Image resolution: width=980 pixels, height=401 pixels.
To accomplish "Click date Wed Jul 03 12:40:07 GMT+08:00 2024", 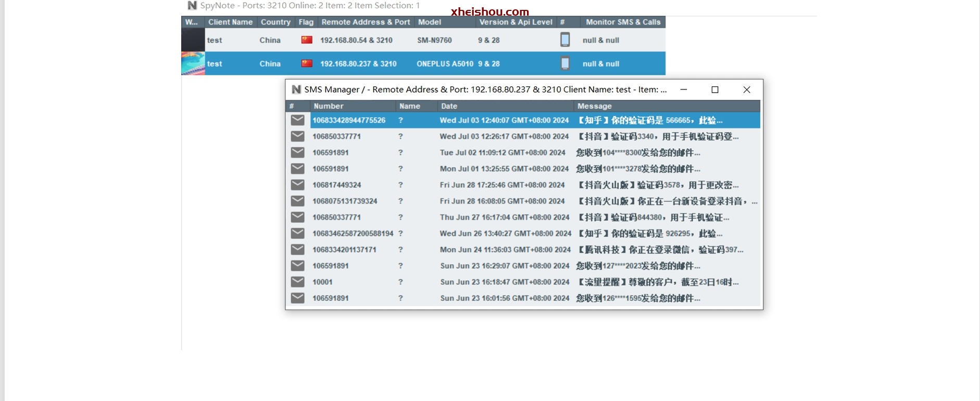I will [x=504, y=120].
